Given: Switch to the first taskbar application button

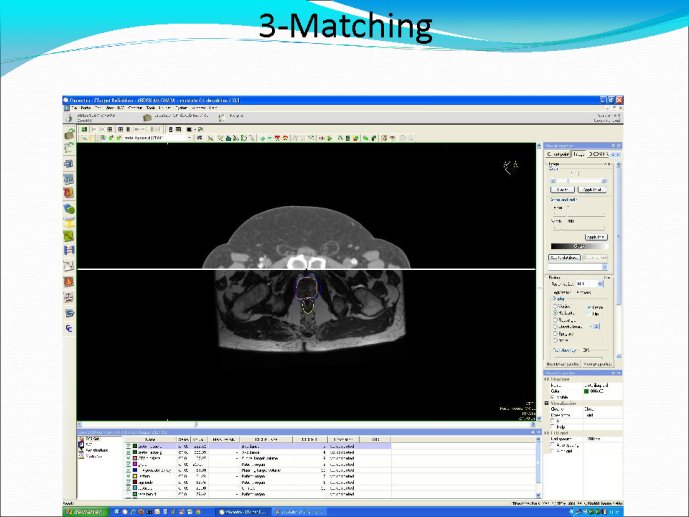Looking at the screenshot, I should (x=243, y=512).
